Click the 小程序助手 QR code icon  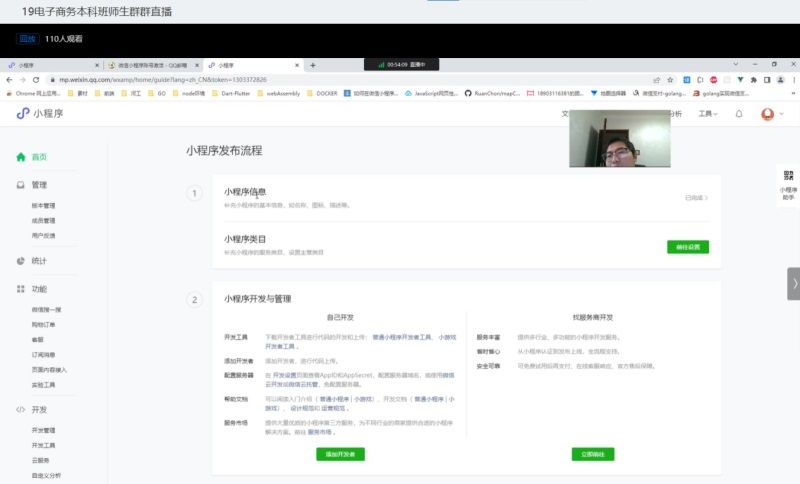[x=787, y=175]
